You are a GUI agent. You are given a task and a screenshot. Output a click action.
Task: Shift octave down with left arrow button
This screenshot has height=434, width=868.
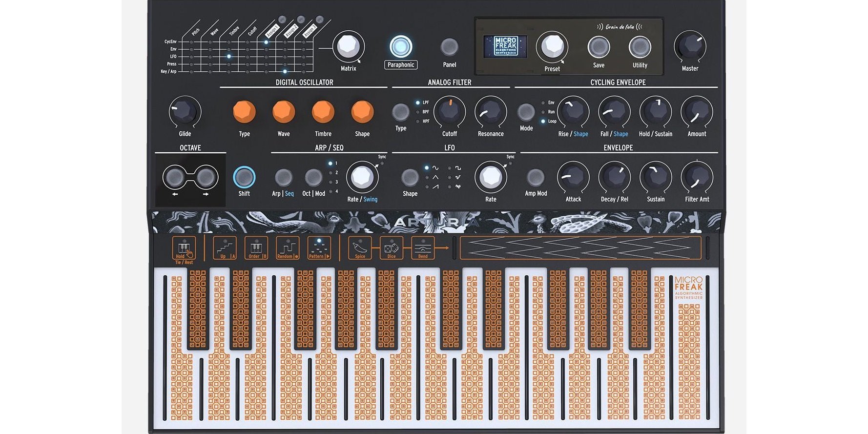(x=175, y=177)
